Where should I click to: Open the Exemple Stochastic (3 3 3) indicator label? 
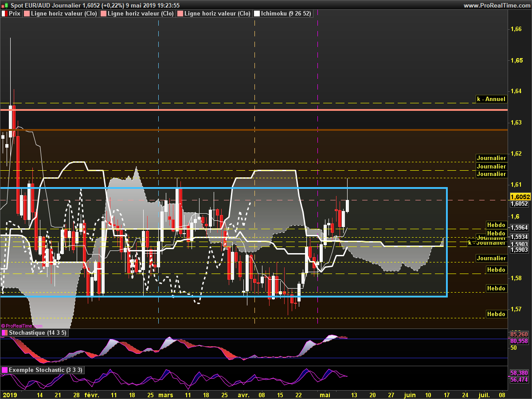click(42, 370)
